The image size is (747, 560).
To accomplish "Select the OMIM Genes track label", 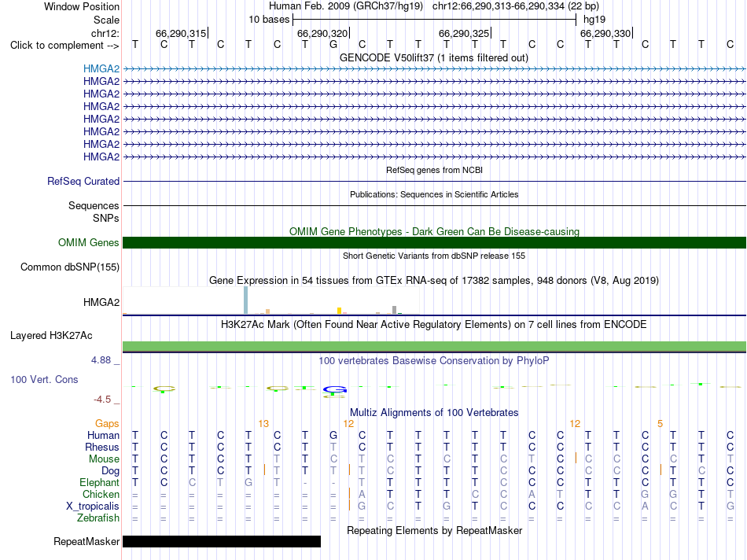I will coord(88,242).
